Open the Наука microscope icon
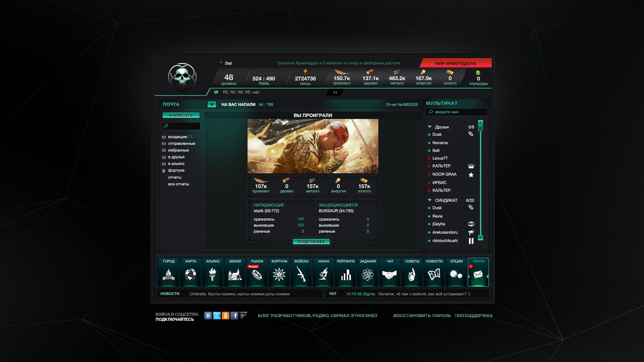 coord(323,275)
